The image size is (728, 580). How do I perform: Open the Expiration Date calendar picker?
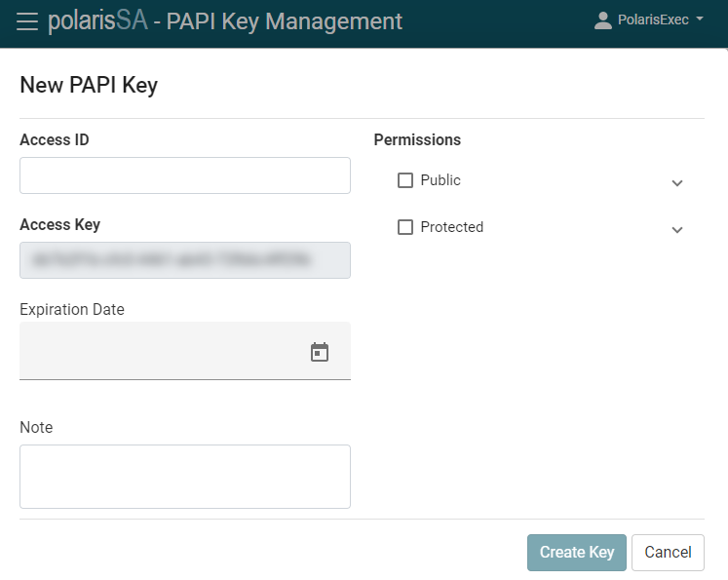(x=320, y=352)
